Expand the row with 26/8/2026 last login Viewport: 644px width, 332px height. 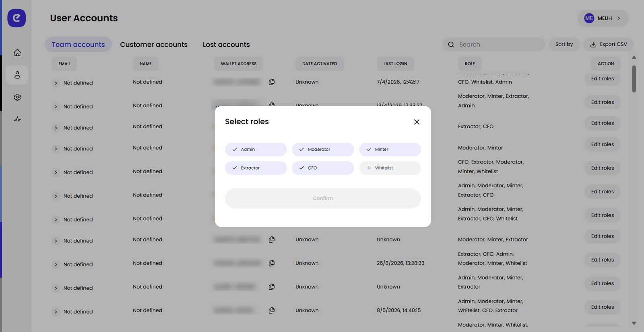click(x=56, y=264)
